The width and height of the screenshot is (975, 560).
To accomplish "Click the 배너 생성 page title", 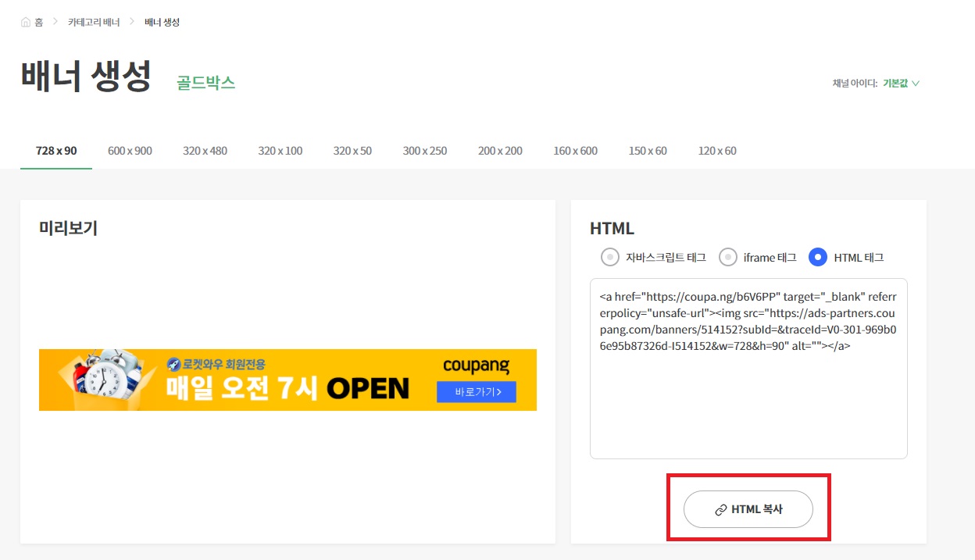I will point(86,77).
